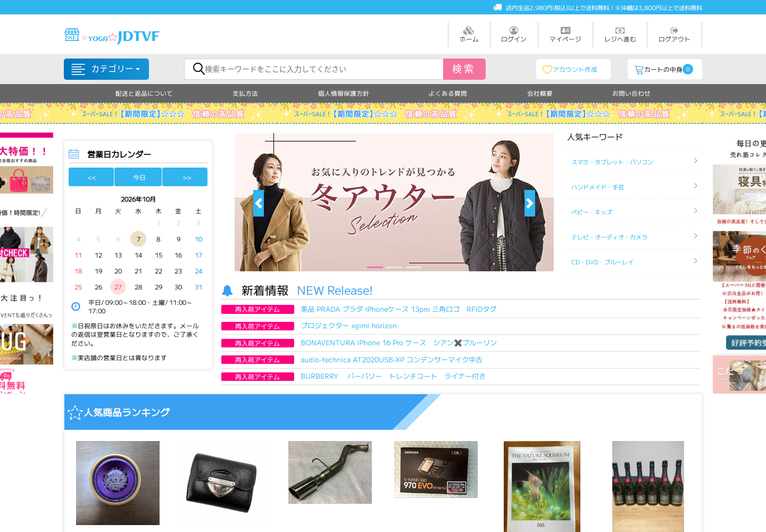
Task: Expand CD・DVD・ブルーレイ keyword arrow
Action: [x=696, y=261]
